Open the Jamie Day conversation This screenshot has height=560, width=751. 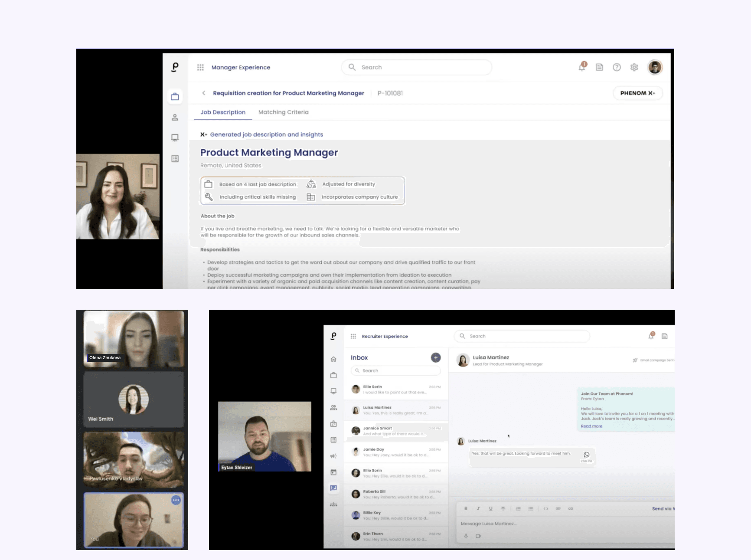click(396, 452)
